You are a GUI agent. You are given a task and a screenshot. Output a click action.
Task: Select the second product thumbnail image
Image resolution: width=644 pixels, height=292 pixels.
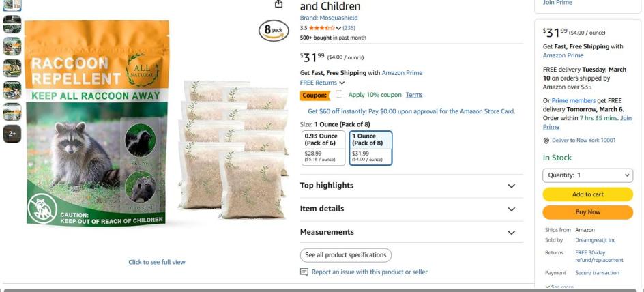tap(12, 25)
